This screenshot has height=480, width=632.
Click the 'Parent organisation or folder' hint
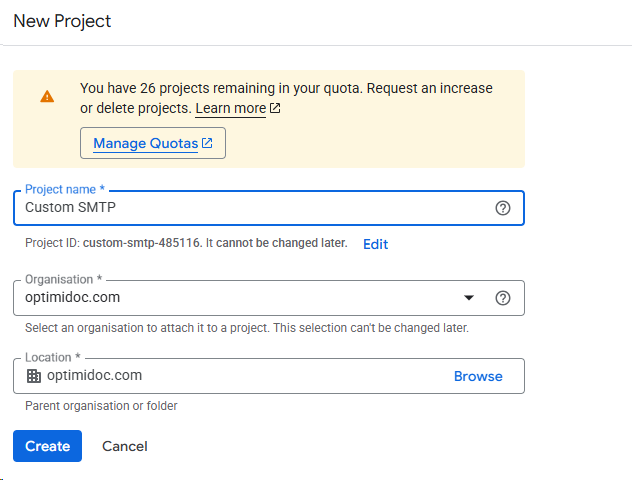click(x=101, y=406)
